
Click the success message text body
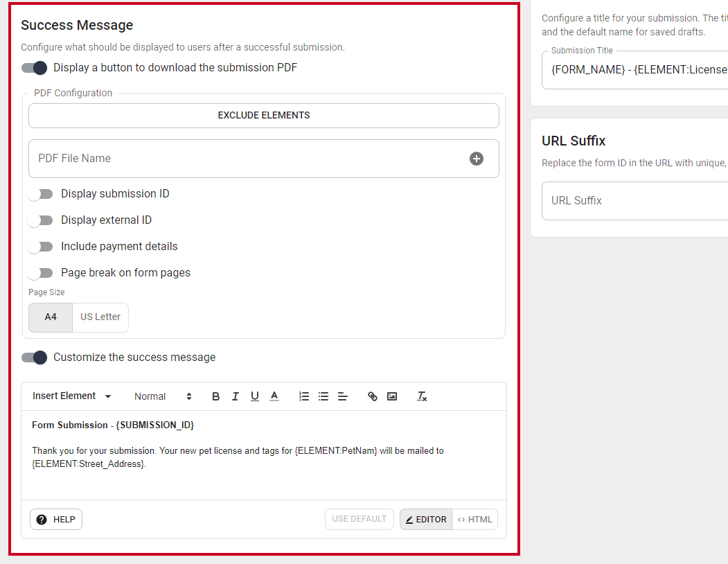[x=264, y=455]
